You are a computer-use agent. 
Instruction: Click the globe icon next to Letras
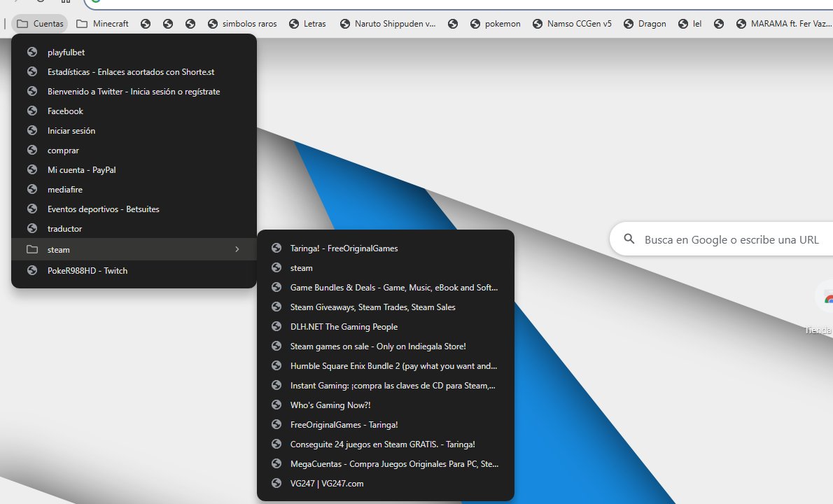(294, 24)
